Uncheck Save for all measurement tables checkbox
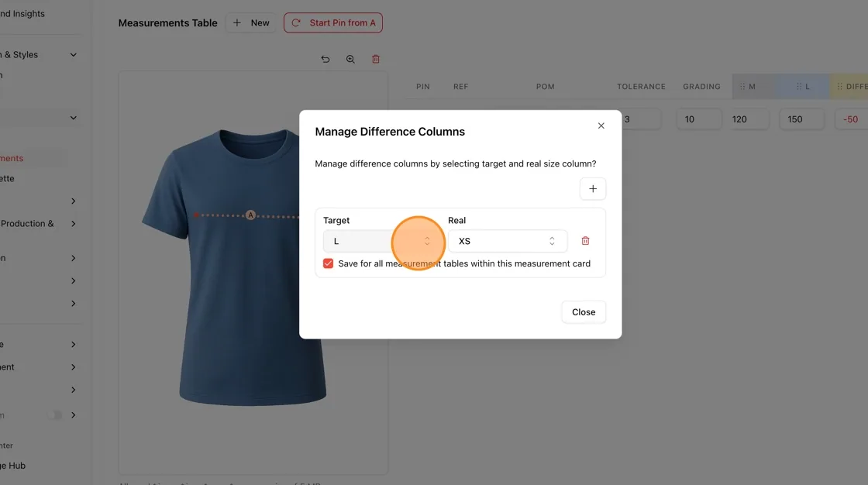The width and height of the screenshot is (868, 485). 329,263
